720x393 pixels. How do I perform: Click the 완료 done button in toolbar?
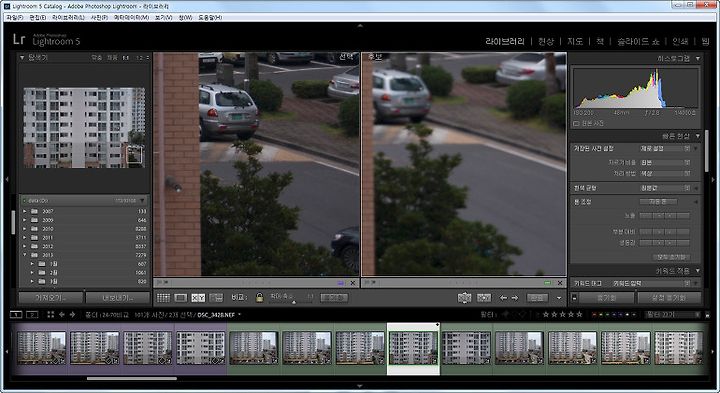[x=537, y=298]
